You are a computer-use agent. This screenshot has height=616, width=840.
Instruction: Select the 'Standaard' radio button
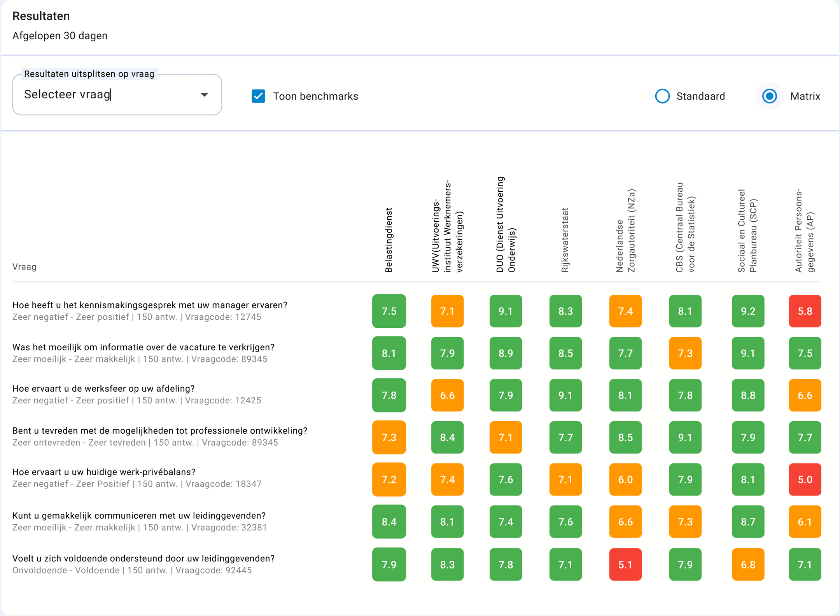(x=662, y=96)
